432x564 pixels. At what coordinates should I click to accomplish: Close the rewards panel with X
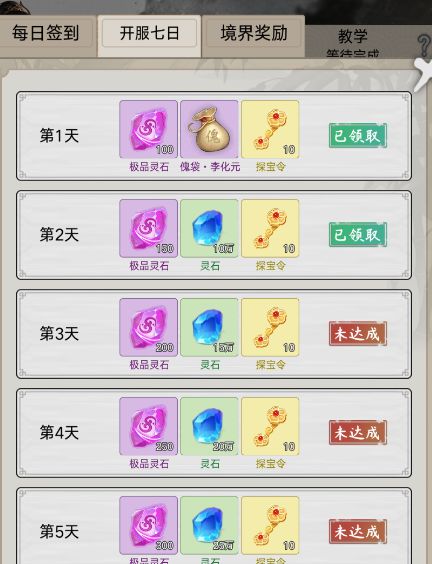click(423, 74)
